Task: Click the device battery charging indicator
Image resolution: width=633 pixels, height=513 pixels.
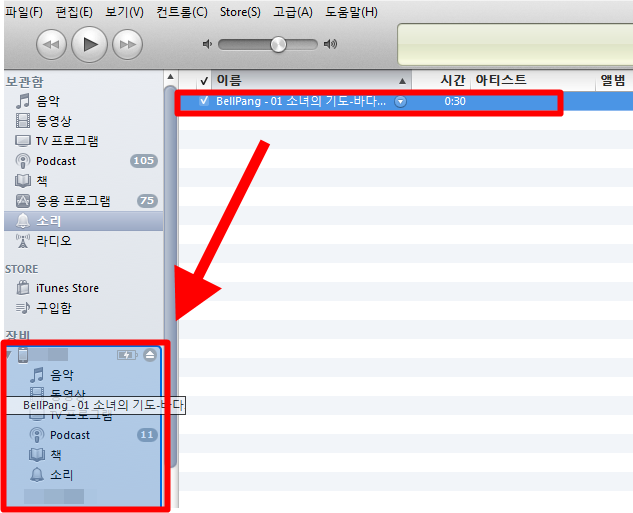Action: 127,355
